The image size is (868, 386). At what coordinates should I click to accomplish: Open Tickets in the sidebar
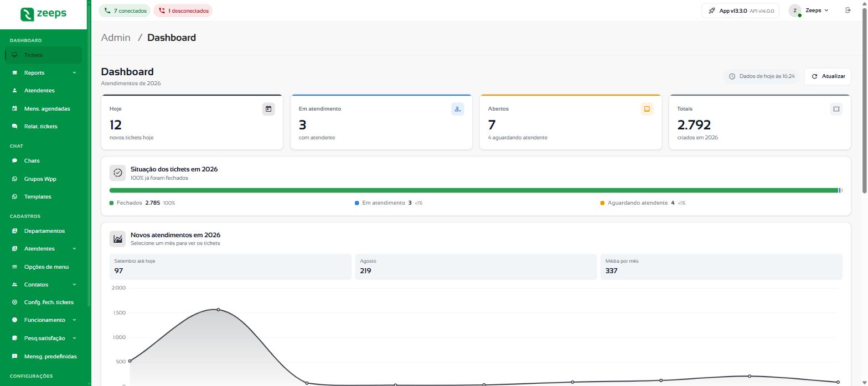click(43, 55)
